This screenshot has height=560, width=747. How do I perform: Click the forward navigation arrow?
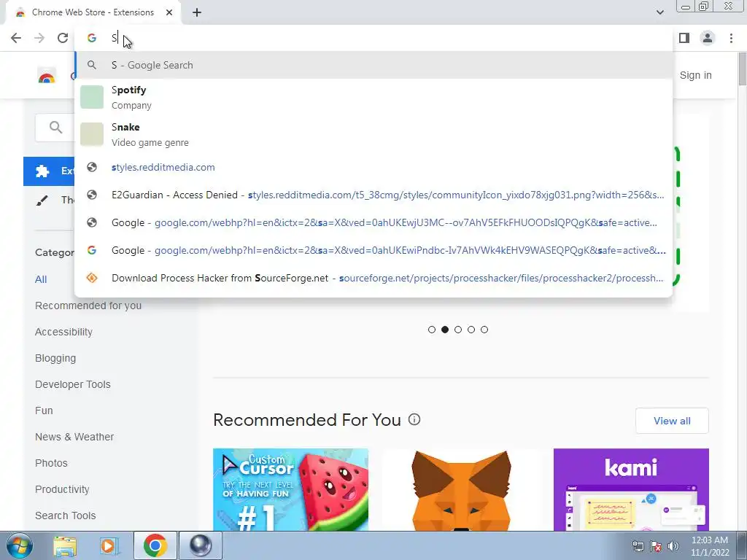click(x=39, y=38)
